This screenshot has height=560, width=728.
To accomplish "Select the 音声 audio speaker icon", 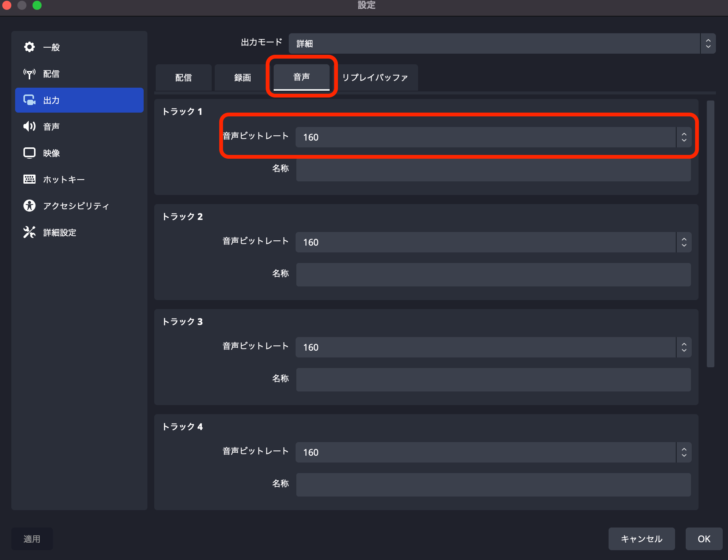I will point(29,126).
